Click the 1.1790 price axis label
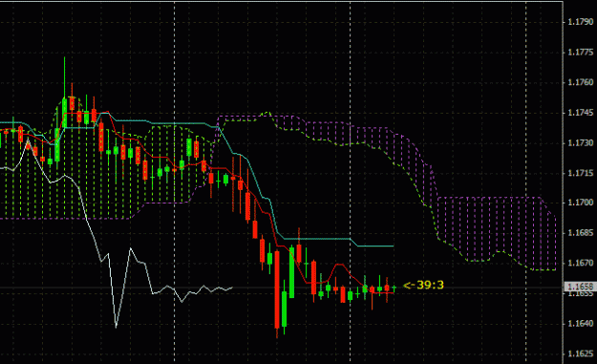597x364 pixels. tap(580, 22)
